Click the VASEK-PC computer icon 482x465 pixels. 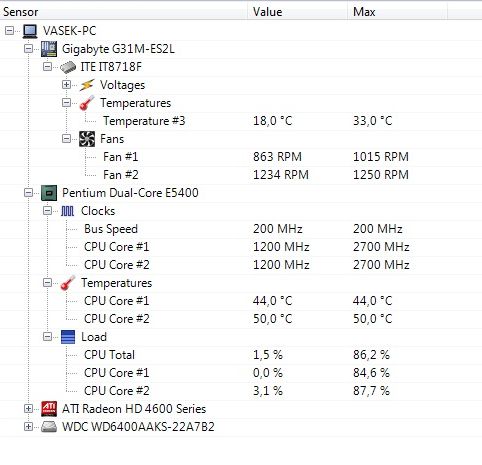click(x=30, y=31)
